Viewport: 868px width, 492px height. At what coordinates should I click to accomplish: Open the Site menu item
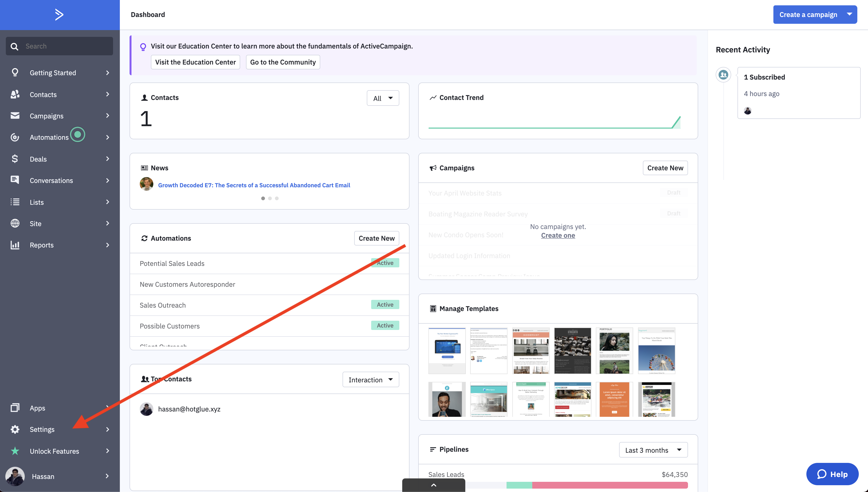[60, 223]
